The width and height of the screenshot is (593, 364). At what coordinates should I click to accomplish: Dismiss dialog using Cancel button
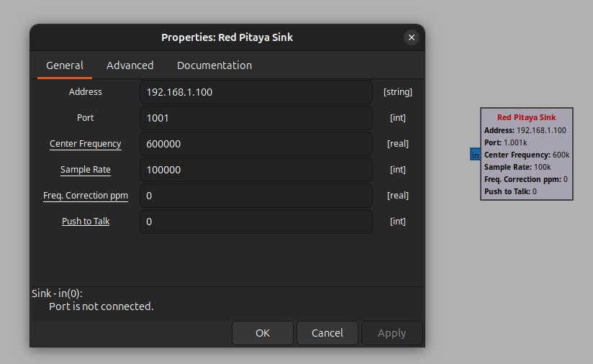click(x=327, y=333)
